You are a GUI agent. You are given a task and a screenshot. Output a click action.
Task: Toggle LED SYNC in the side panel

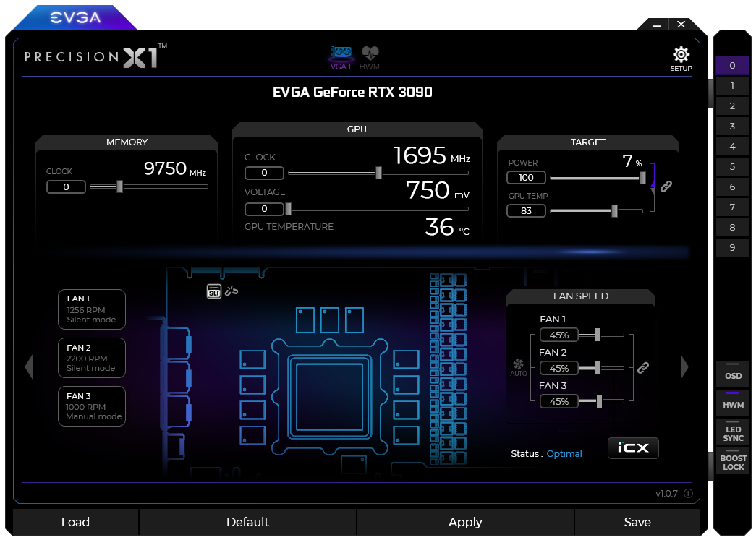tap(733, 431)
